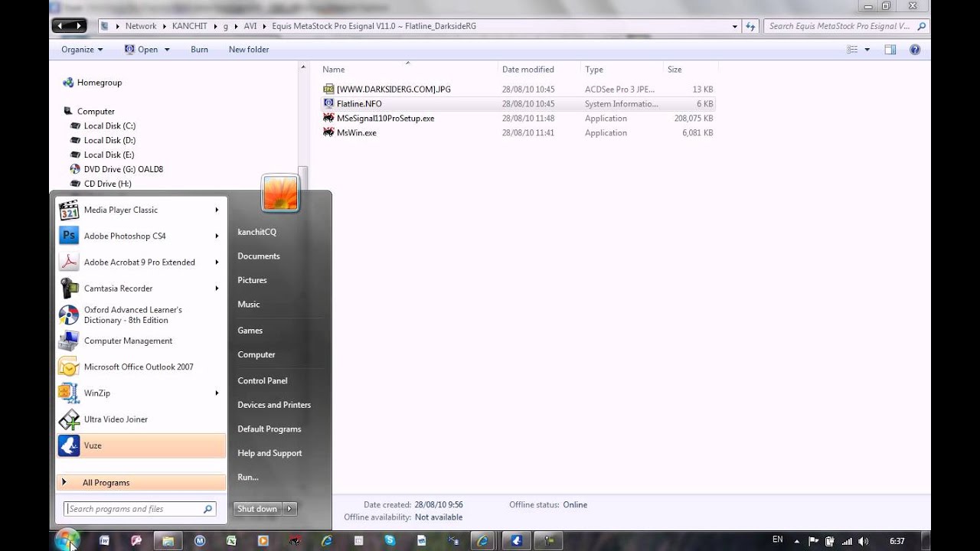
Task: Click the user account picture
Action: click(x=280, y=192)
